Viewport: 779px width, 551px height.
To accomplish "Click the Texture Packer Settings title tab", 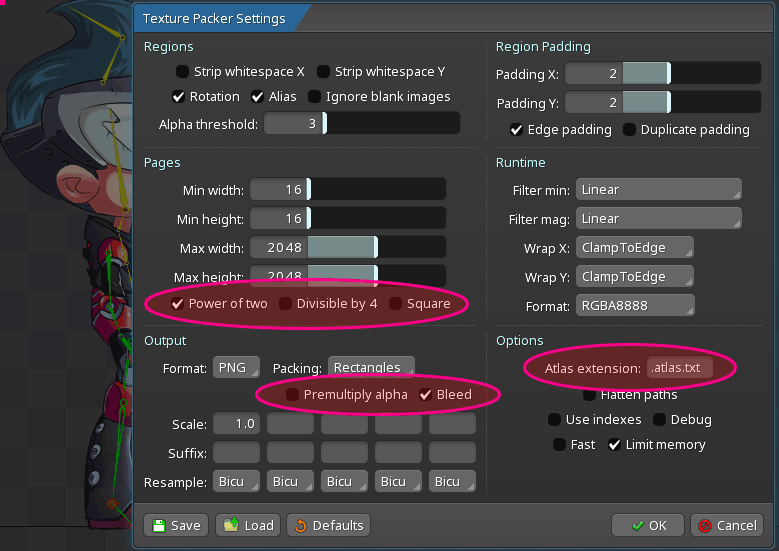I will tap(214, 18).
